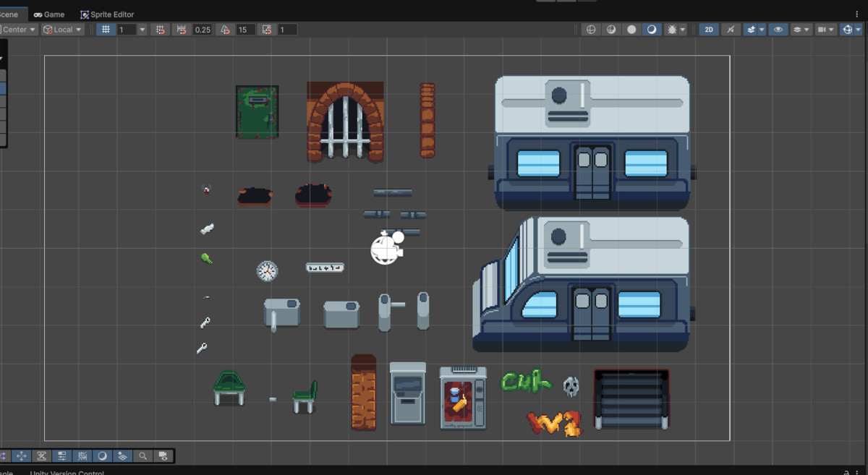The height and width of the screenshot is (475, 868).
Task: Click the rotation snap increment icon
Action: [225, 30]
